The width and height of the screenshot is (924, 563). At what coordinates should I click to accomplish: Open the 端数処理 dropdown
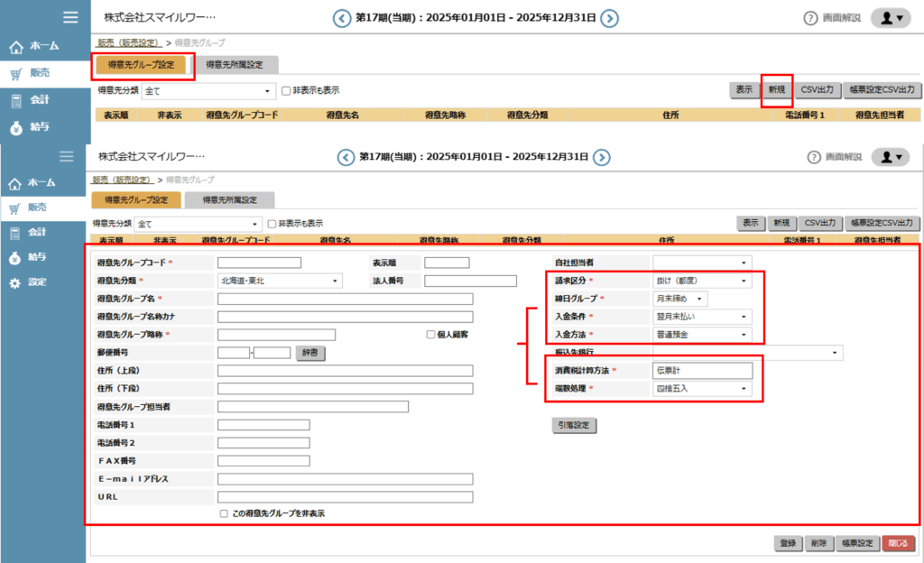pos(702,388)
